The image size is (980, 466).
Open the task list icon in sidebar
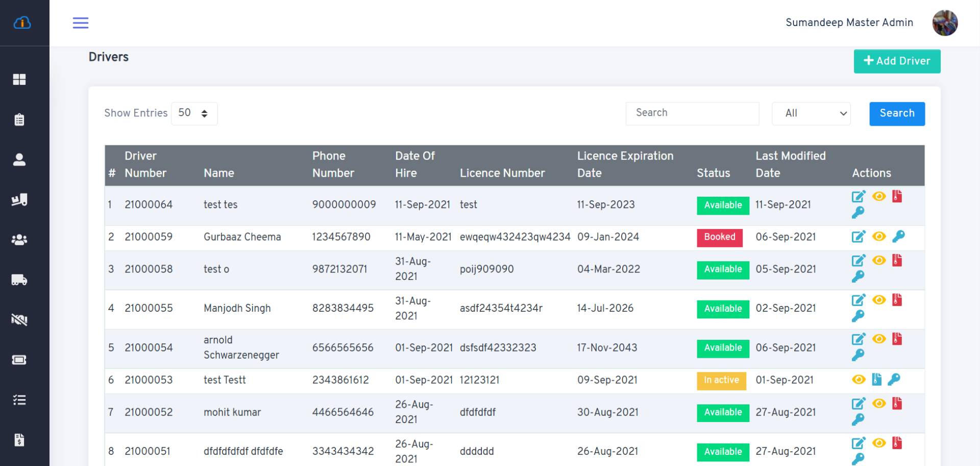(19, 400)
